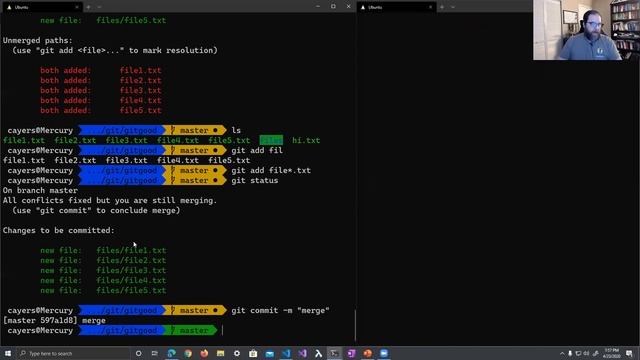Open Visual Studio from the taskbar
The height and width of the screenshot is (360, 640).
point(302,353)
